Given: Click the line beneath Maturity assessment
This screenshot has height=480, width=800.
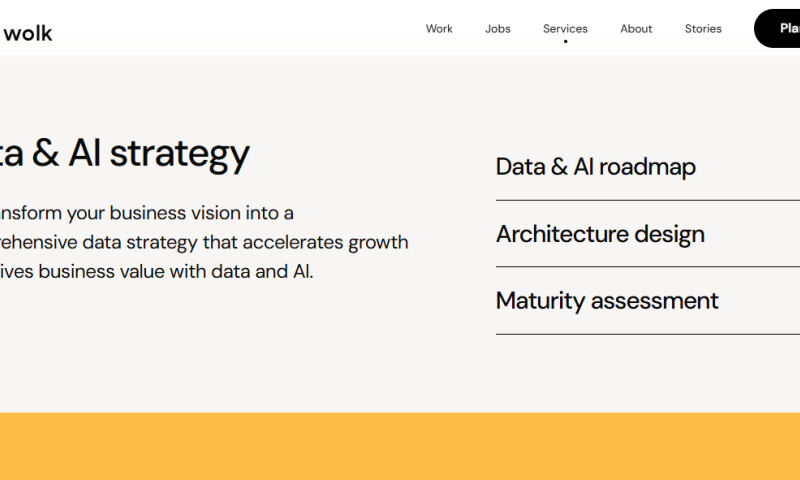Looking at the screenshot, I should pos(647,334).
